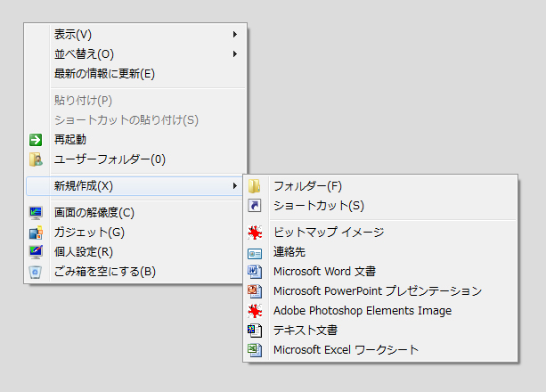546x392 pixels.
Task: Create a Microsoft PowerPoint プレゼンテーション
Action: (380, 291)
